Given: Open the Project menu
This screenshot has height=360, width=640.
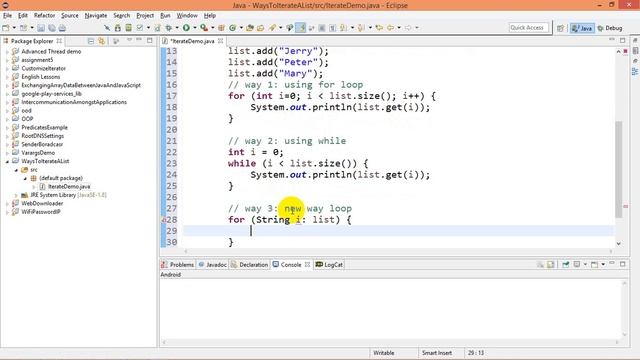Looking at the screenshot, I should pos(145,16).
